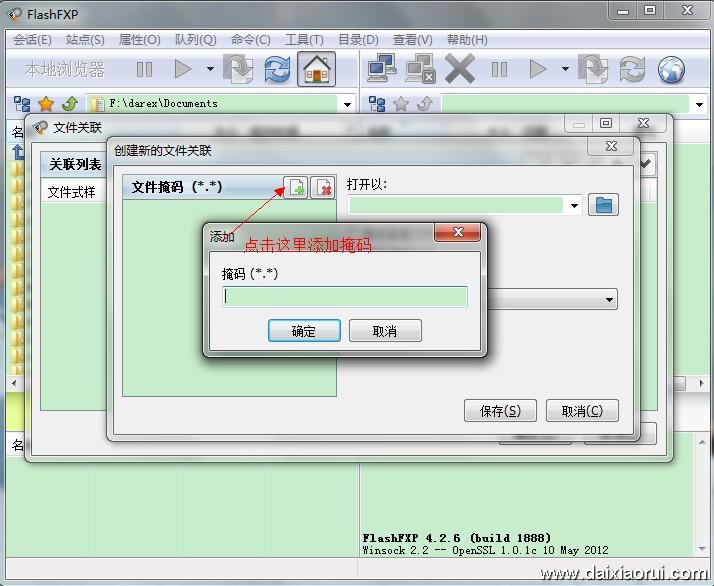Expand the dropdown behind the 添加 dialog
The width and height of the screenshot is (714, 586).
(609, 300)
